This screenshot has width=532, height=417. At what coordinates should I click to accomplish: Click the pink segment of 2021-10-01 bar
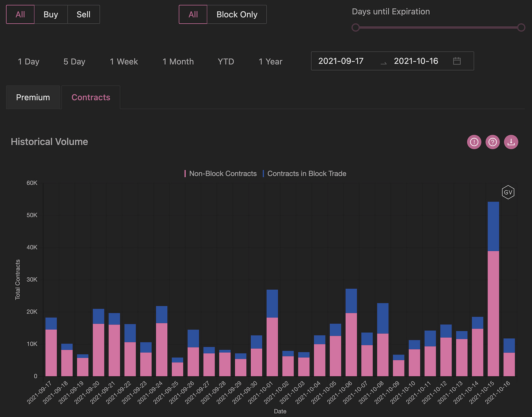pos(272,347)
